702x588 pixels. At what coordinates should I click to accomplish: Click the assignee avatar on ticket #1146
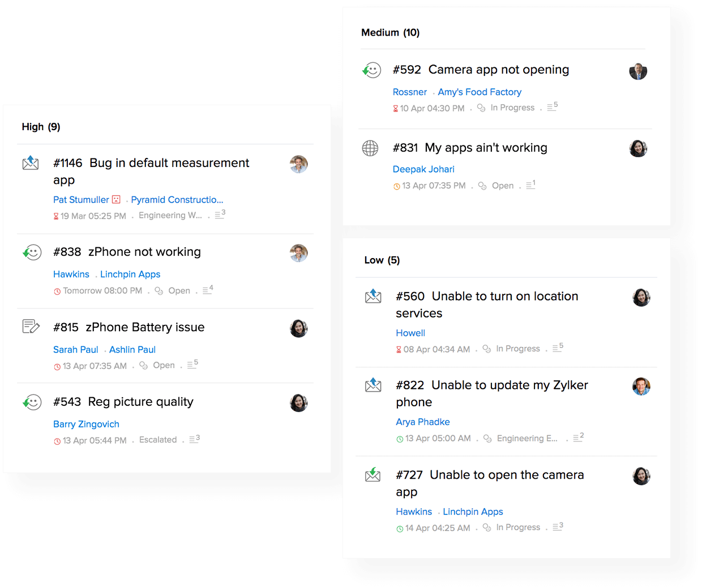click(x=299, y=164)
